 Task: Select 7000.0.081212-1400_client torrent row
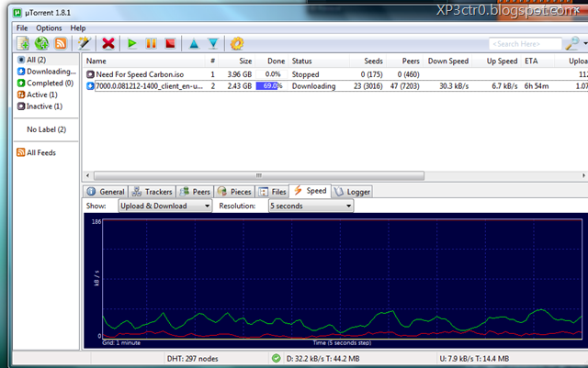click(149, 86)
